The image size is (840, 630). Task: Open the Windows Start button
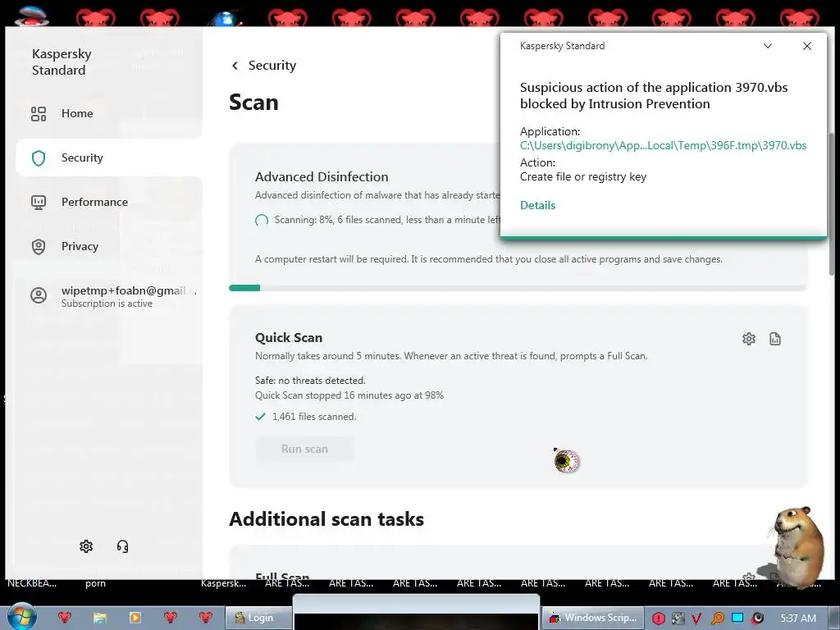coord(21,617)
